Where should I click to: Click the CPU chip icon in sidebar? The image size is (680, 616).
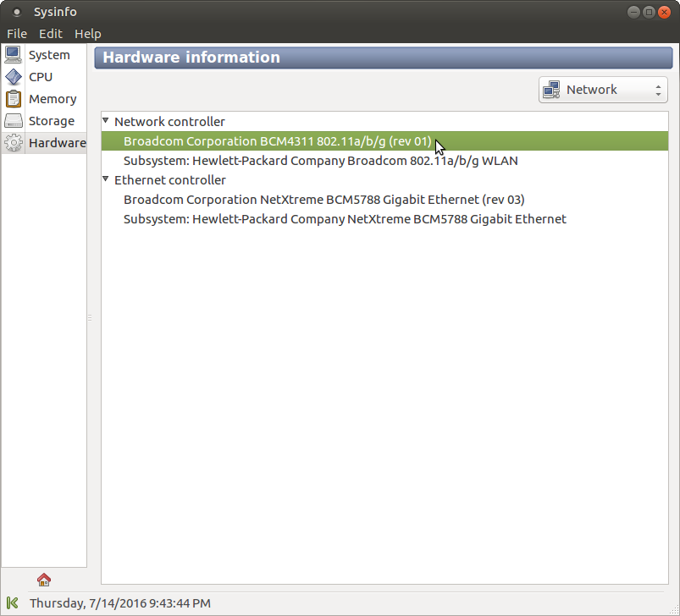pyautogui.click(x=13, y=77)
